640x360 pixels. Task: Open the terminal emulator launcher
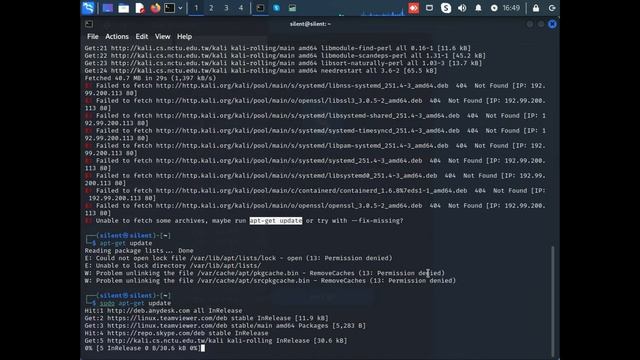[x=169, y=8]
